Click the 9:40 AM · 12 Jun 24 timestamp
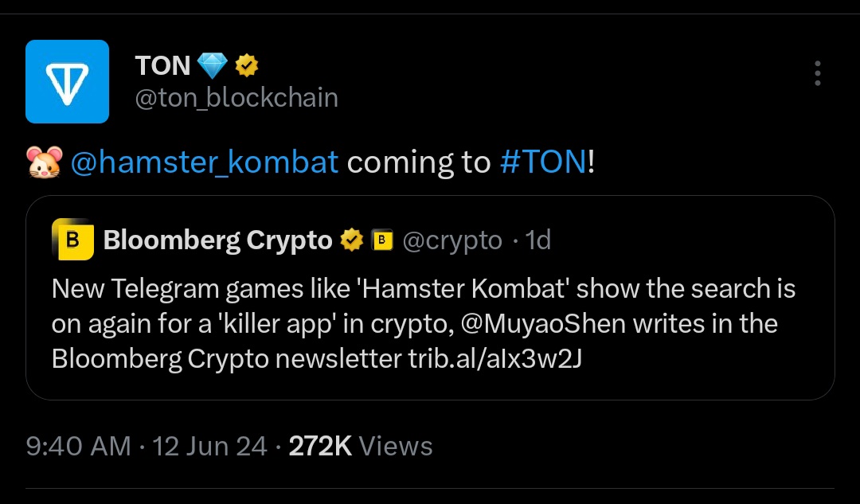 pyautogui.click(x=147, y=446)
